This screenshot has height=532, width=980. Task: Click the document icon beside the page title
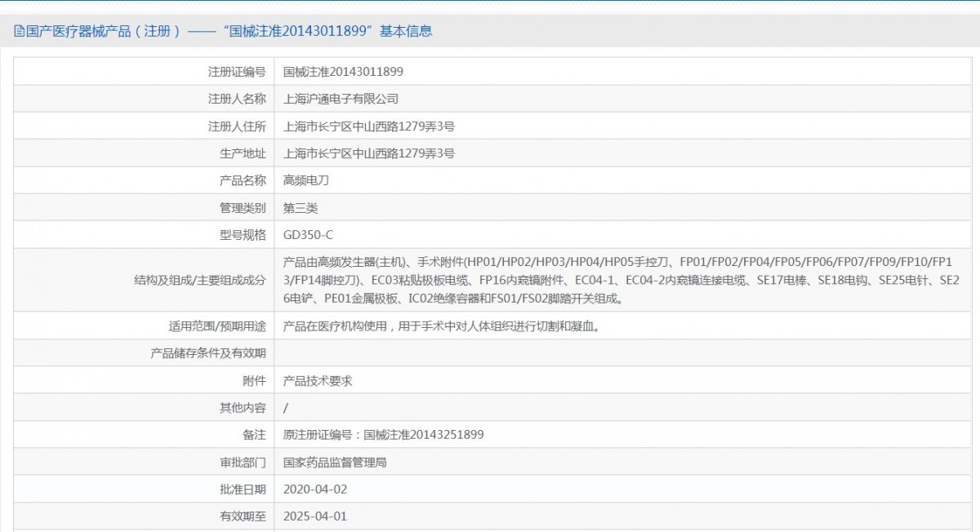click(20, 32)
